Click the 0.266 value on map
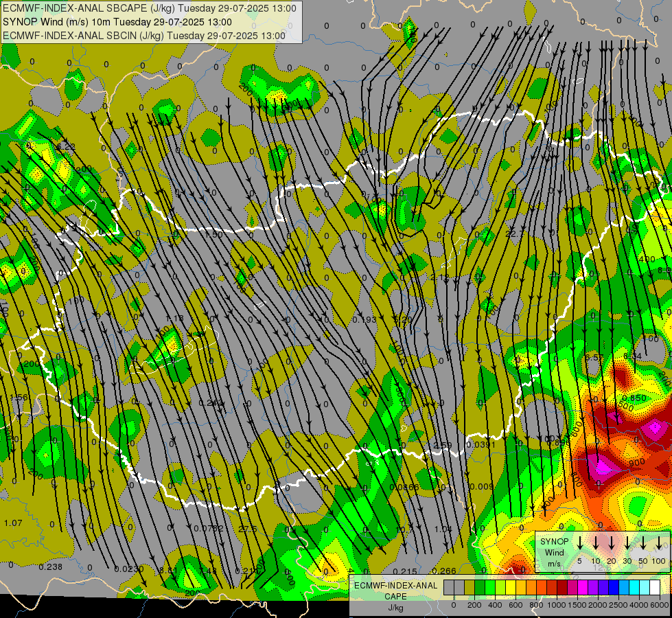The width and height of the screenshot is (672, 618). tap(444, 571)
